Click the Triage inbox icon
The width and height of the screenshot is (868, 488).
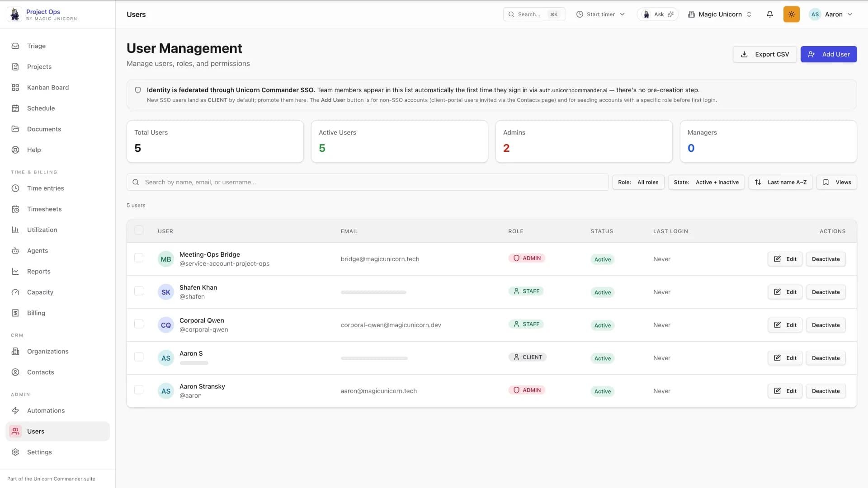[x=15, y=46]
